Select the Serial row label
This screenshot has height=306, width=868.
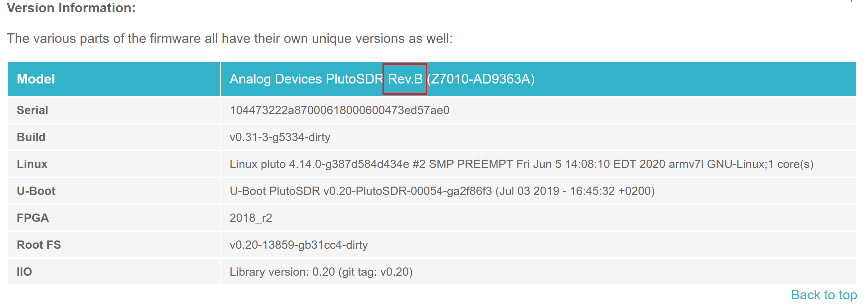tap(32, 110)
